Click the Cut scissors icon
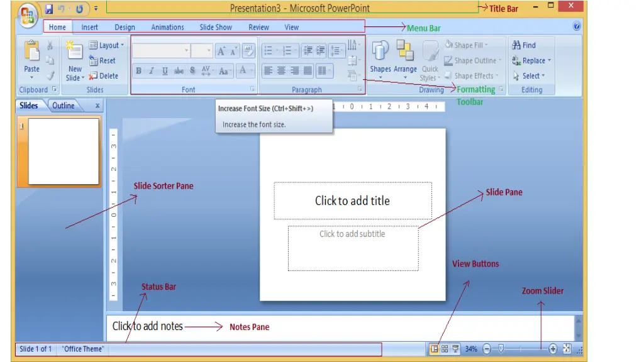This screenshot has width=644, height=362. point(50,45)
